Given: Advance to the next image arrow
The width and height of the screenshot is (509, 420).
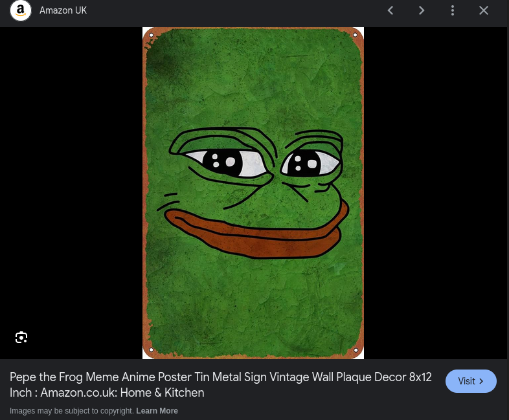Looking at the screenshot, I should 422,10.
